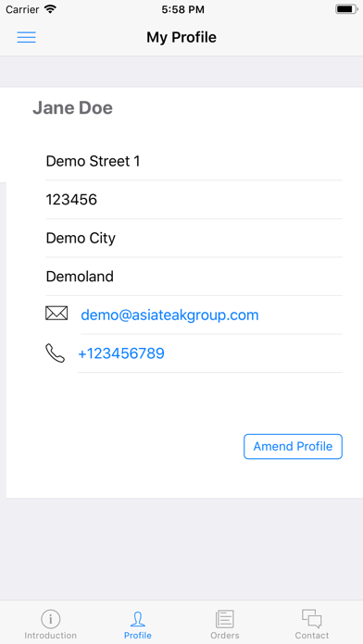This screenshot has width=363, height=644.
Task: Tap the 123456 postal code row
Action: pyautogui.click(x=194, y=200)
